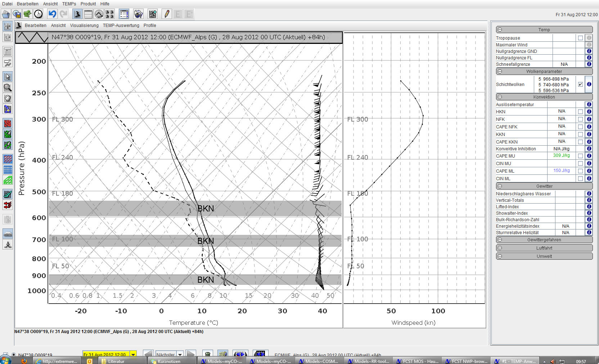The width and height of the screenshot is (599, 364).
Task: Open the TEMPs menu
Action: point(69,4)
